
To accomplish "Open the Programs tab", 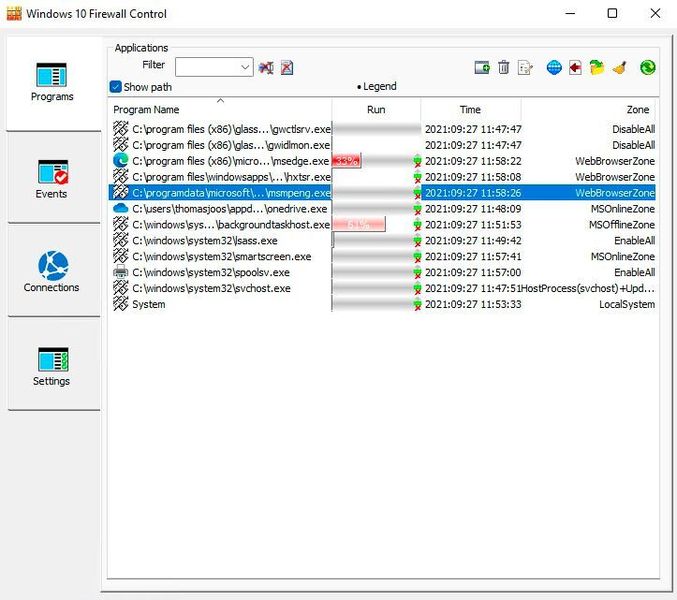I will coord(52,83).
